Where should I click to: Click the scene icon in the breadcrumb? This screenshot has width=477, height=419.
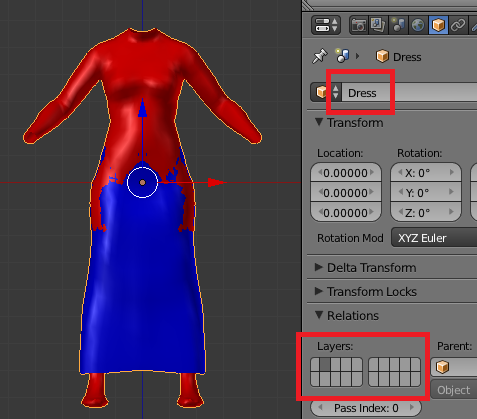342,56
